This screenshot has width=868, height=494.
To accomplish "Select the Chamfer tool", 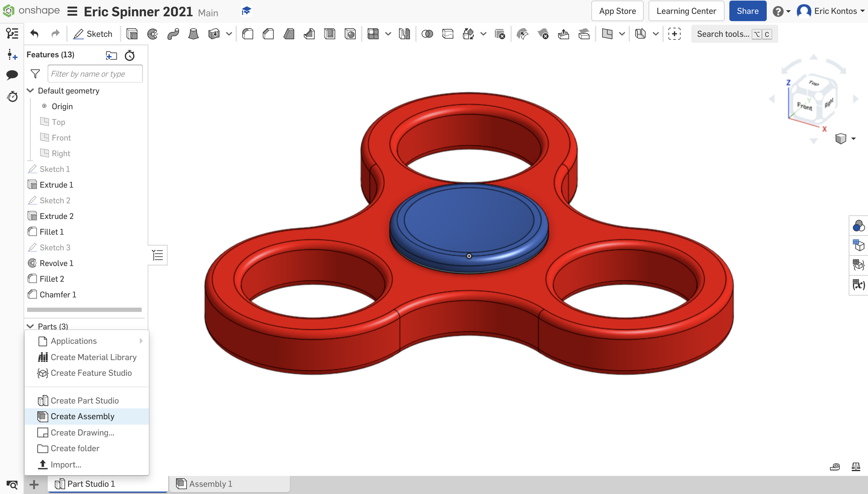I will pyautogui.click(x=268, y=33).
